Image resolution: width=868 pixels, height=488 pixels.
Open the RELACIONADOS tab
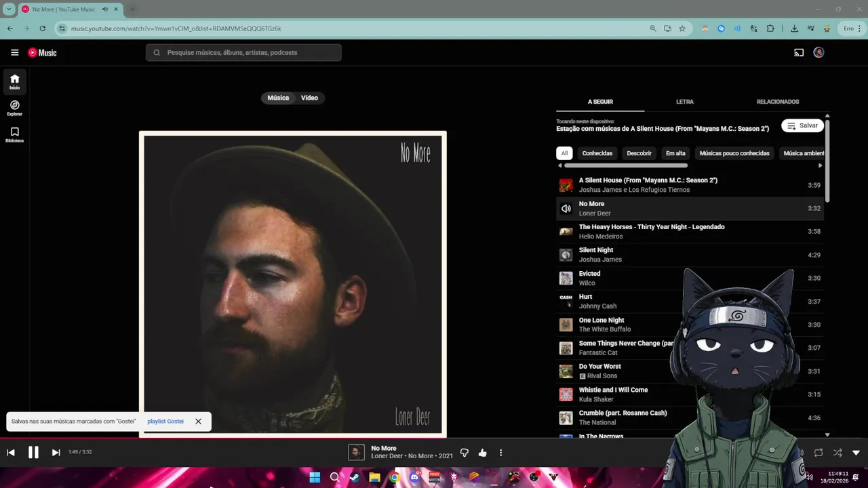pos(778,102)
